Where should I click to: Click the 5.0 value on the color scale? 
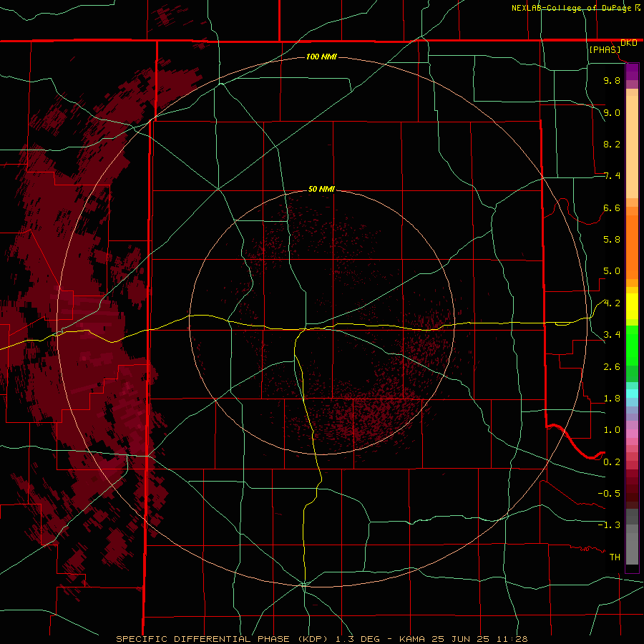tap(612, 271)
